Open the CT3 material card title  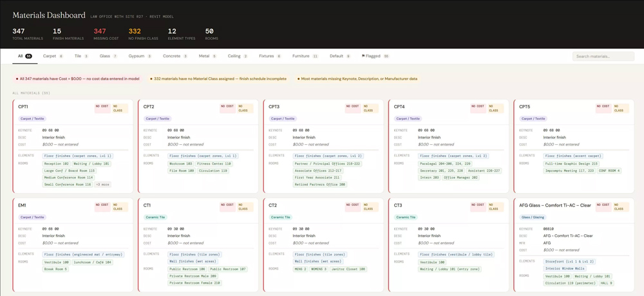(398, 205)
